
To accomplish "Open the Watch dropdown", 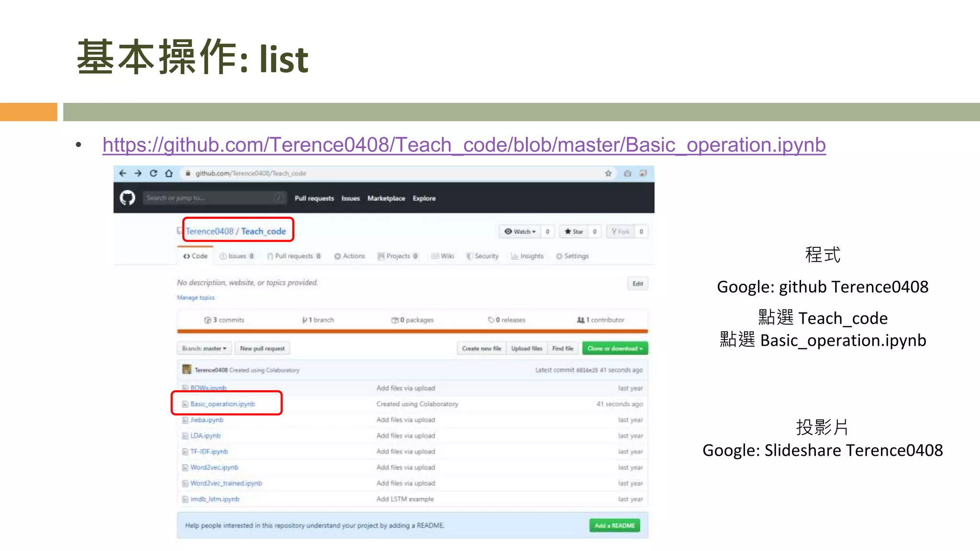I will tap(520, 231).
